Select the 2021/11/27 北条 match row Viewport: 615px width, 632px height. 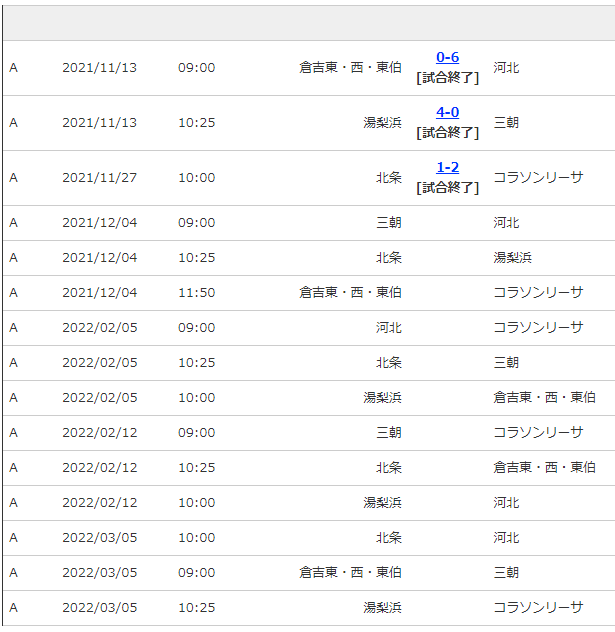[x=309, y=178]
